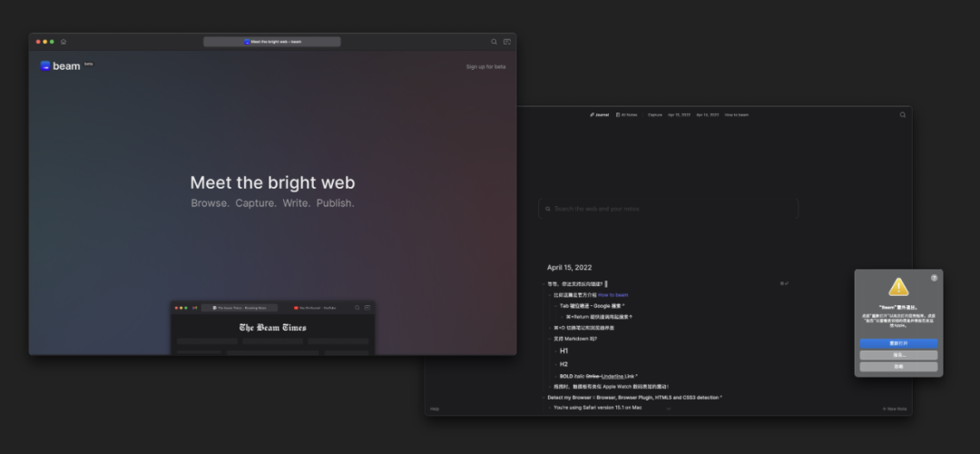Switch to notes view icon in browser toolbar
980x454 pixels.
click(x=507, y=42)
